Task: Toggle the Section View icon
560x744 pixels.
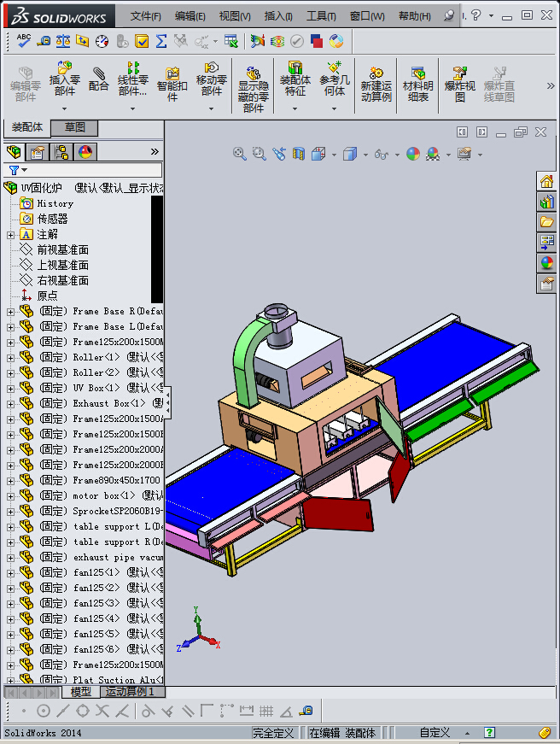Action: click(299, 154)
